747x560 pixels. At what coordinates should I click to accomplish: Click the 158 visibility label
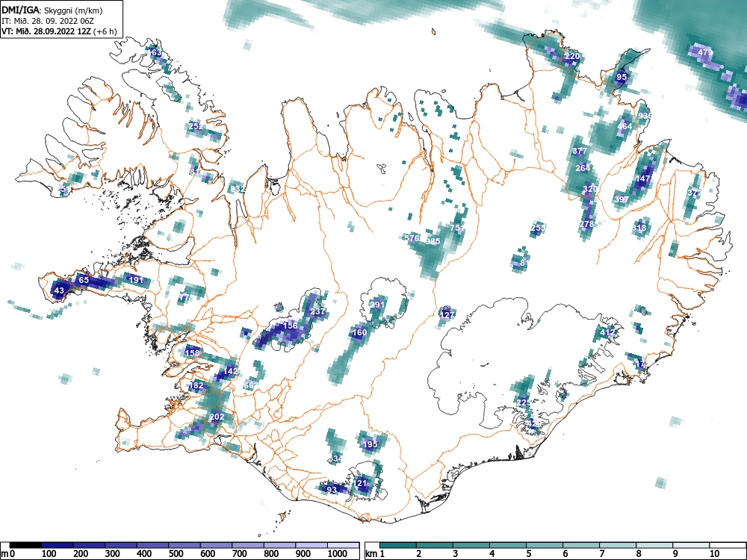(192, 353)
